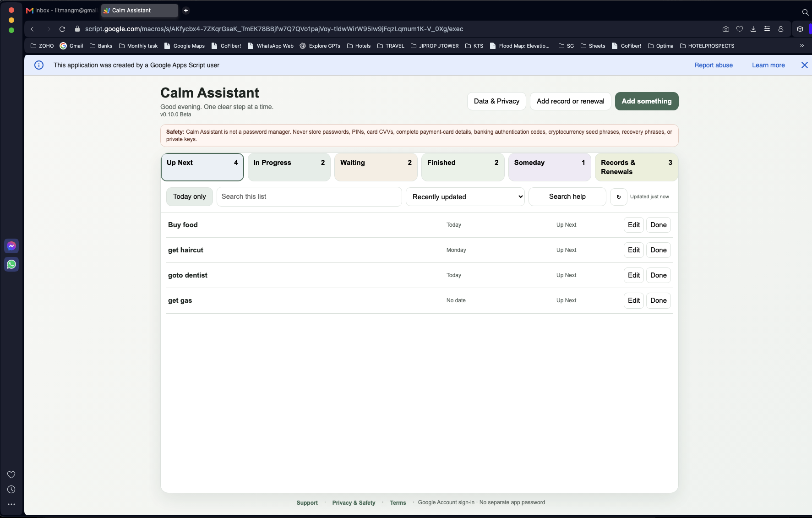
Task: Edit the get gas task
Action: click(634, 300)
